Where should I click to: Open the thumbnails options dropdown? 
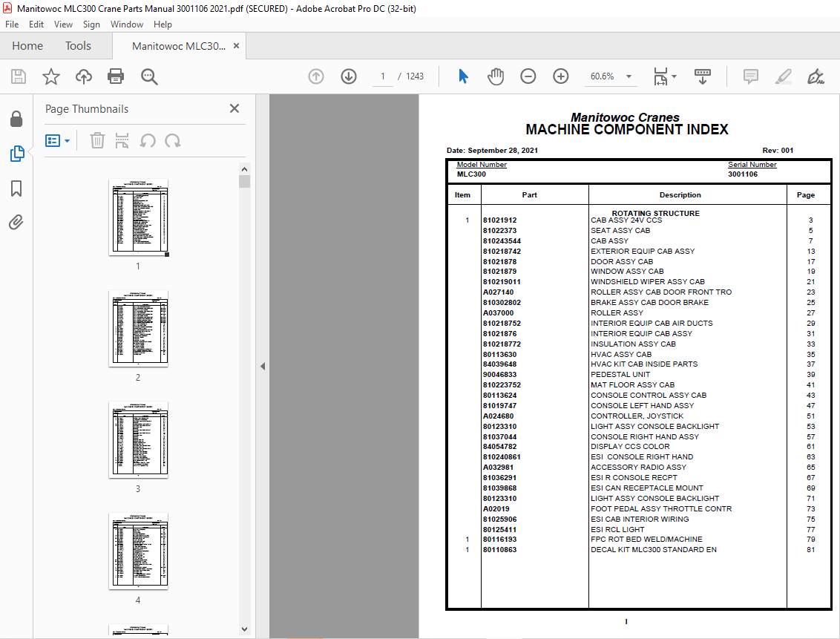pos(58,141)
